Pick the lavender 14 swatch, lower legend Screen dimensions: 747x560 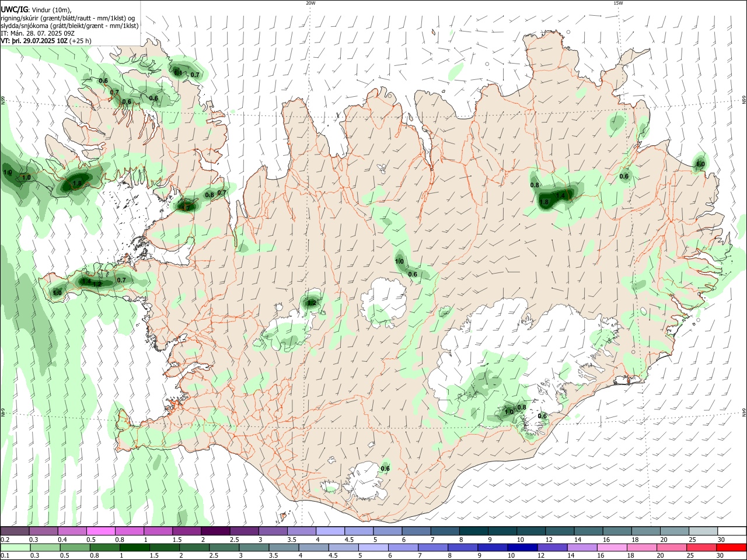[582, 547]
